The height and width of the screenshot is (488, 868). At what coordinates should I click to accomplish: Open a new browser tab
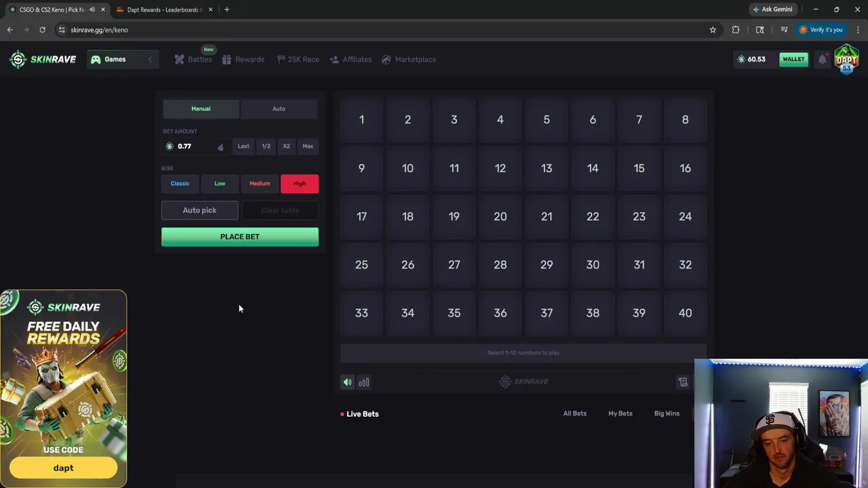(226, 9)
